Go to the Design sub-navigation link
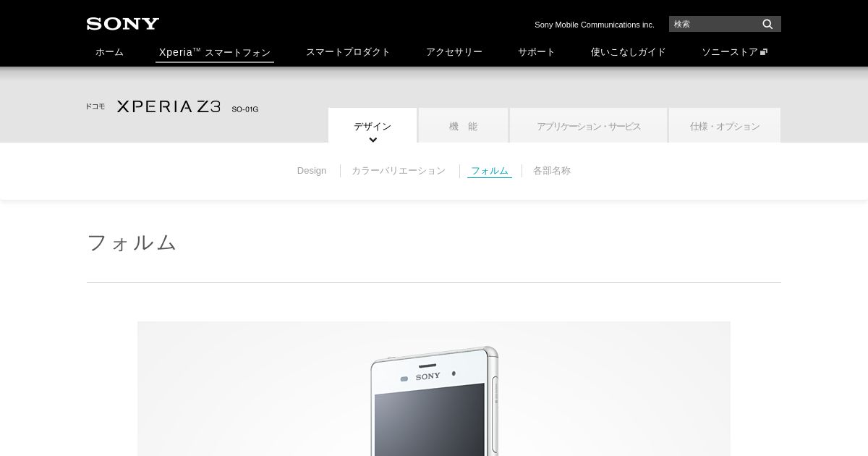 tap(312, 171)
